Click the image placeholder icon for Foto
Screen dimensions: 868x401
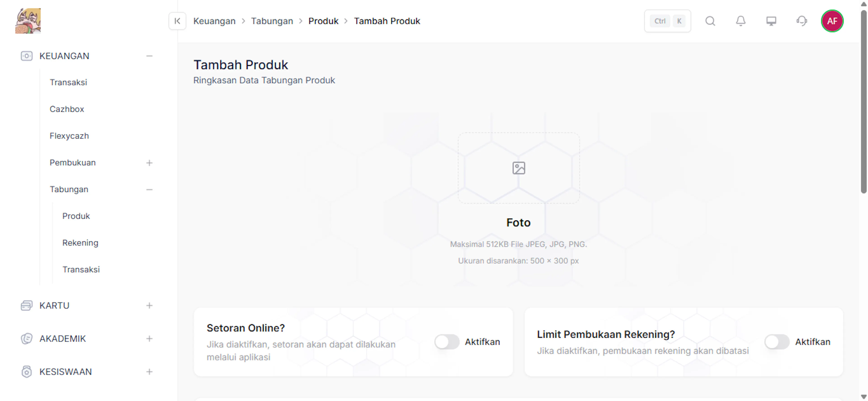tap(519, 168)
